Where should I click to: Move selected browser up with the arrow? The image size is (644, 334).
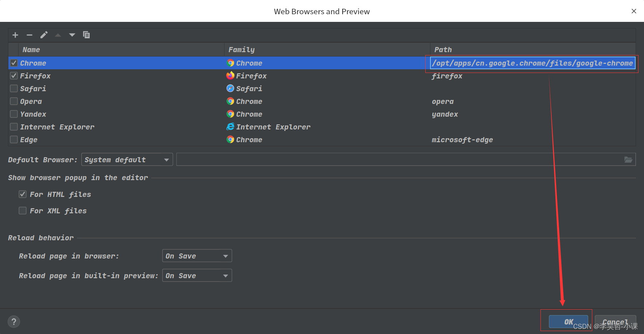(x=58, y=35)
